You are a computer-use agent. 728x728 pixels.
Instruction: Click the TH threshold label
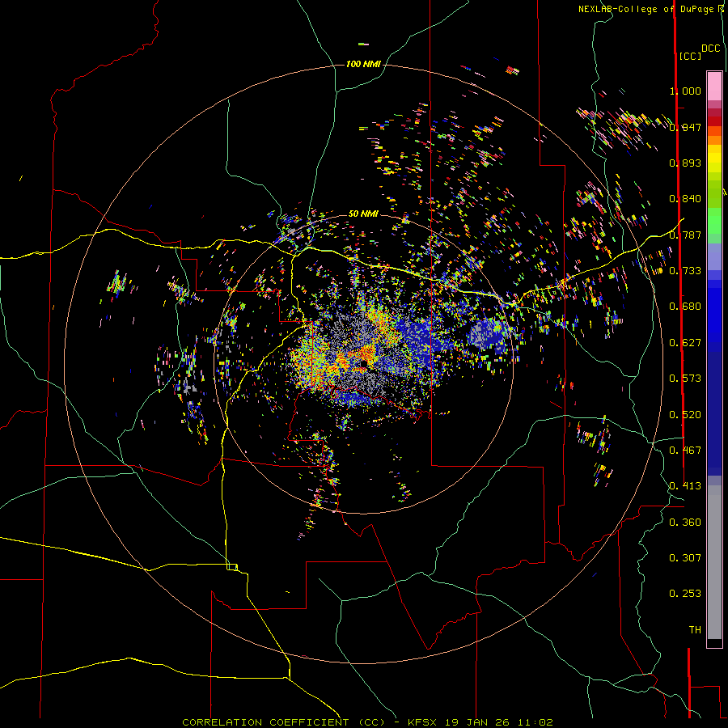pyautogui.click(x=695, y=630)
